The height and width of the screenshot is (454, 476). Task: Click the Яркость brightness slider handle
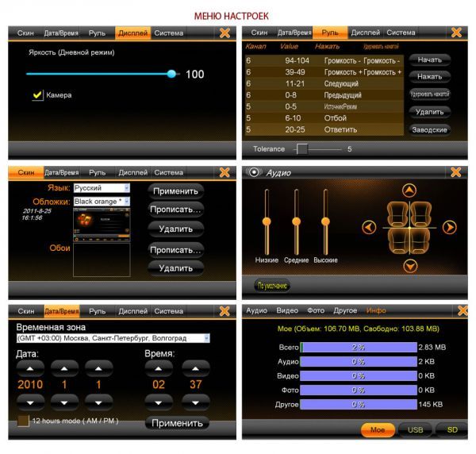[x=171, y=74]
